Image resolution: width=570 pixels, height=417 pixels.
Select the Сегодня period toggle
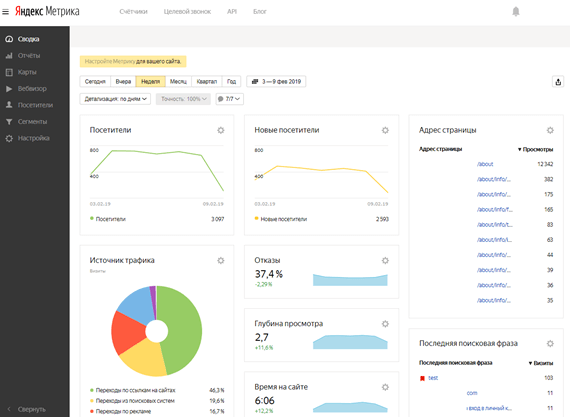point(95,81)
